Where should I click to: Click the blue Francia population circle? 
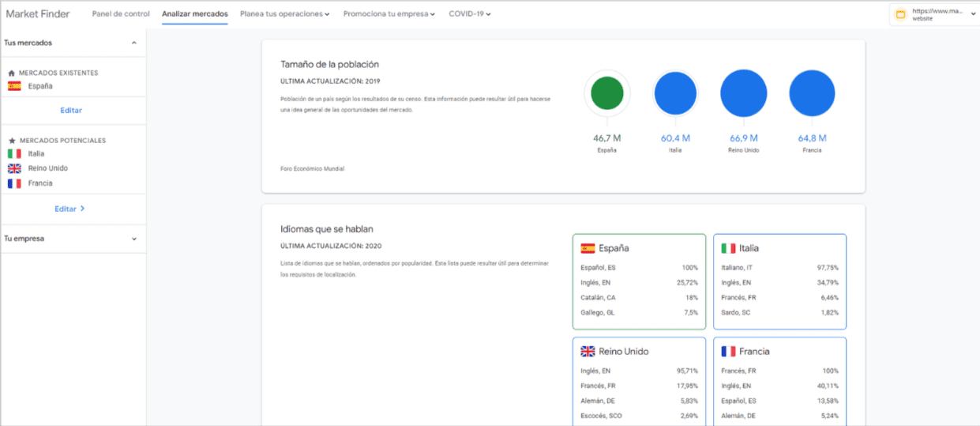pos(812,93)
